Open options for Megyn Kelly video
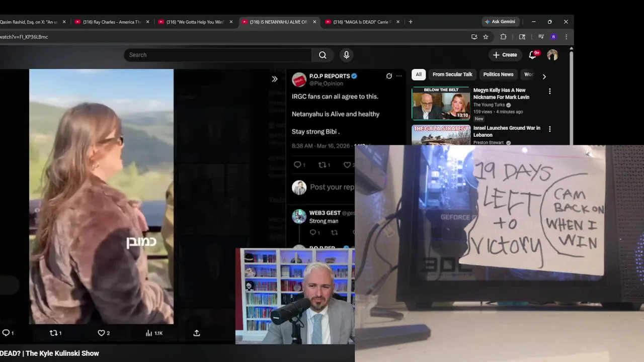Image resolution: width=644 pixels, height=362 pixels. click(x=549, y=91)
